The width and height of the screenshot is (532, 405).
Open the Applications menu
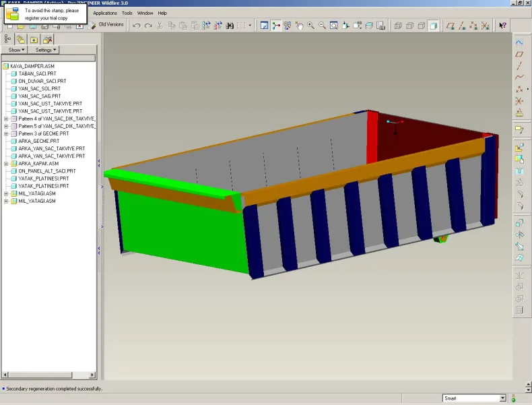(105, 13)
